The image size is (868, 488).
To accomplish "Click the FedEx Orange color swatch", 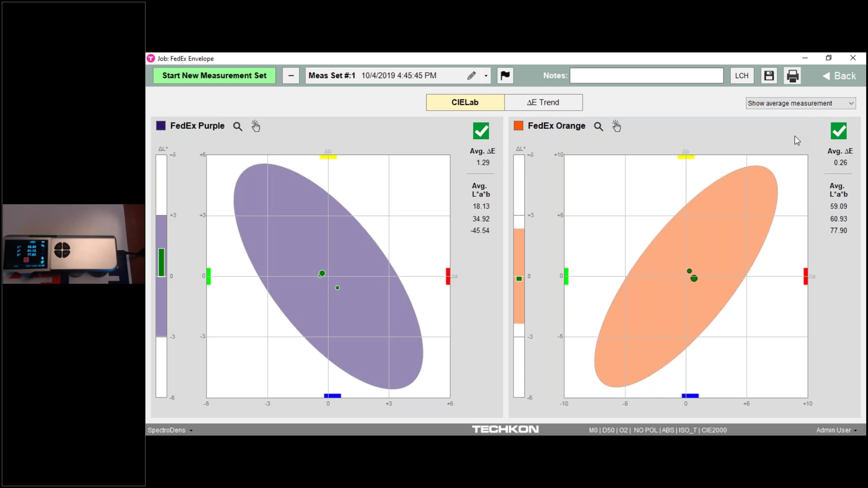I will [519, 126].
